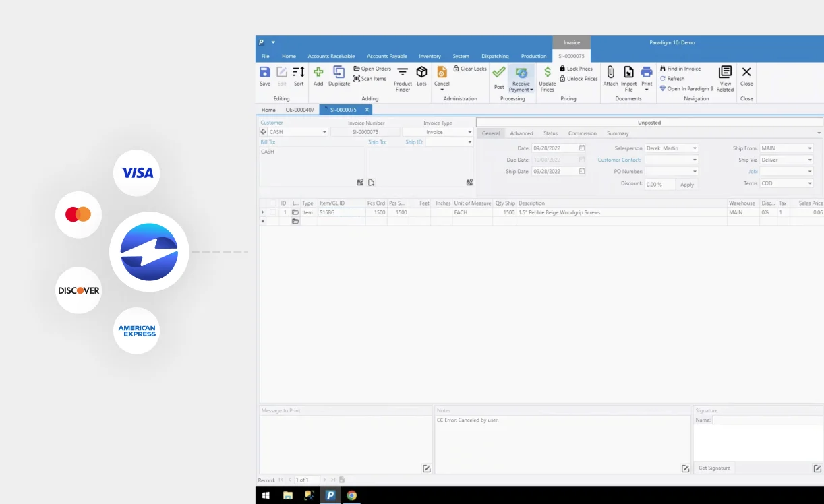Click Lock Prices in Pricing group
Viewport: 824px width, 504px height.
(576, 69)
